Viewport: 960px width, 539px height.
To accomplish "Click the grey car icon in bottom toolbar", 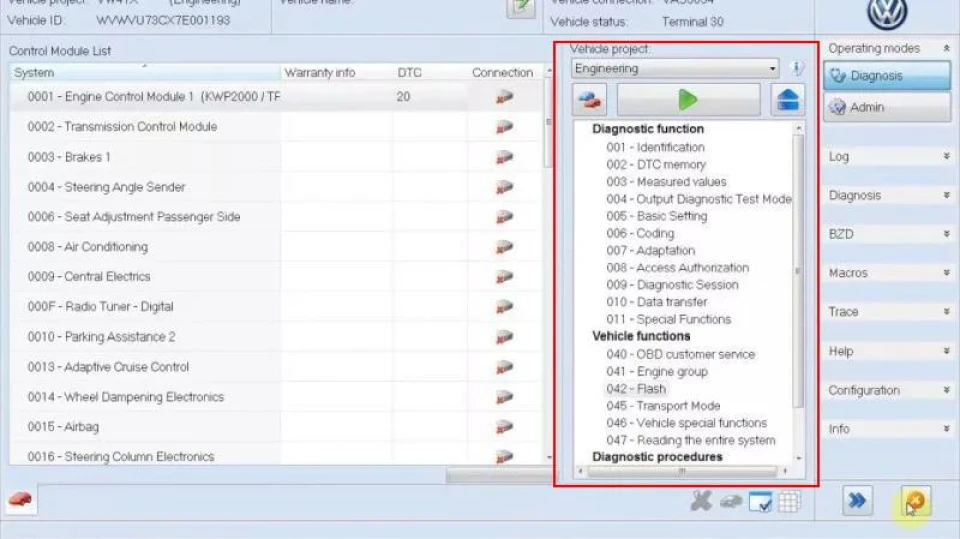I will 730,502.
